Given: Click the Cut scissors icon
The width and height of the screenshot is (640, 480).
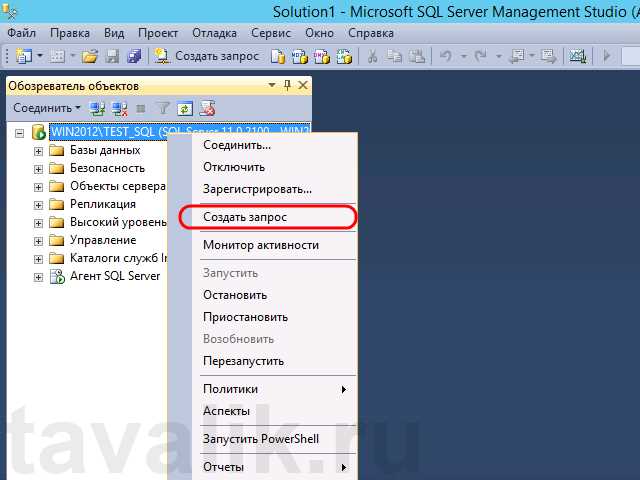Looking at the screenshot, I should tap(372, 56).
